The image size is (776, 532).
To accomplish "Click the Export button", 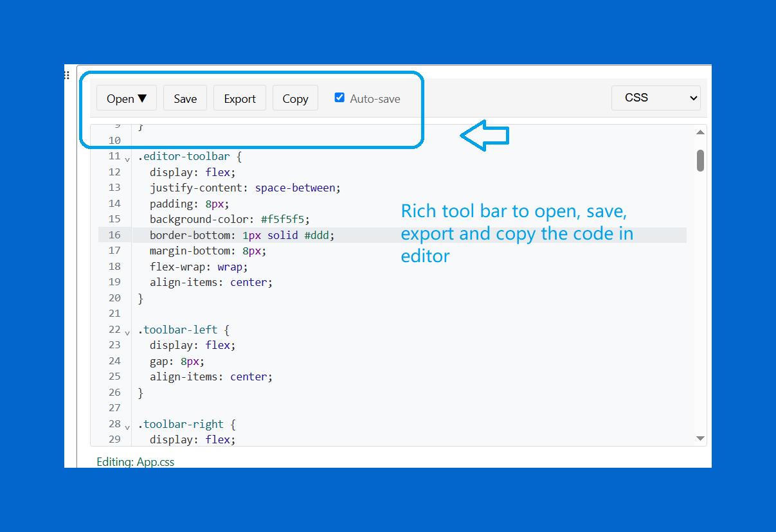I will point(239,98).
